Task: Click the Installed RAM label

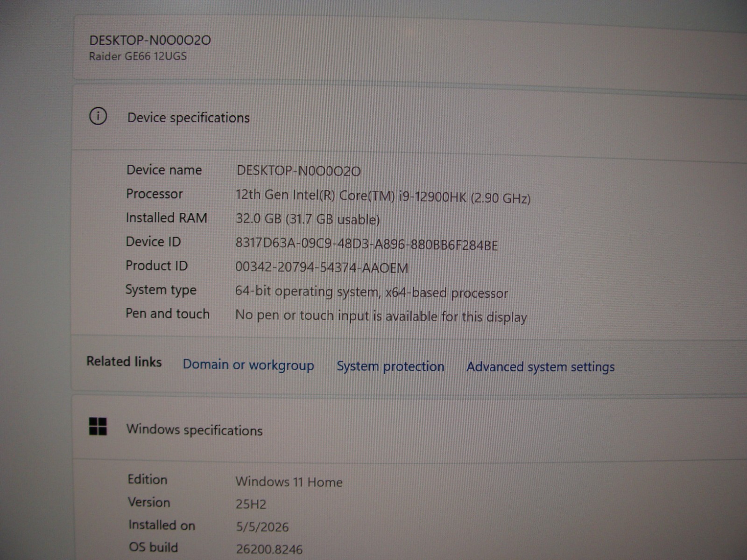Action: click(x=166, y=217)
